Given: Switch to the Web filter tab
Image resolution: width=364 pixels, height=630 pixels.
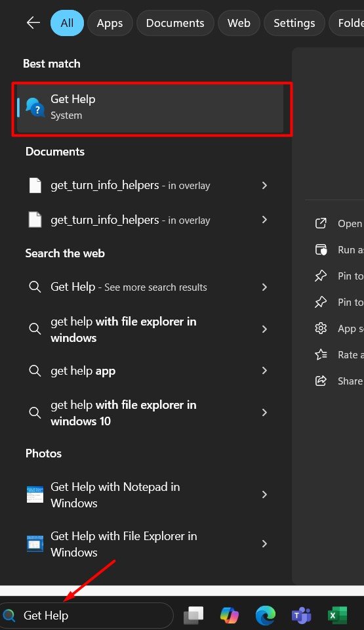Looking at the screenshot, I should coord(239,23).
